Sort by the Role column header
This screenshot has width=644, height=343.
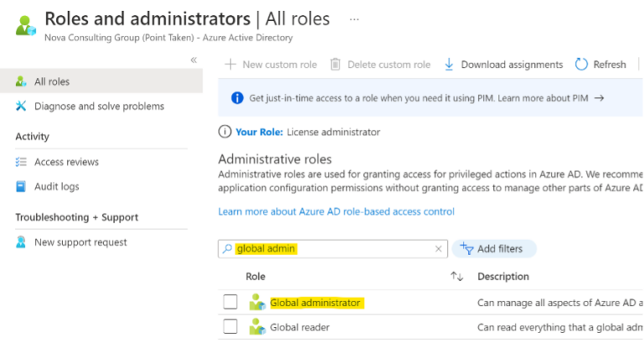click(x=256, y=277)
